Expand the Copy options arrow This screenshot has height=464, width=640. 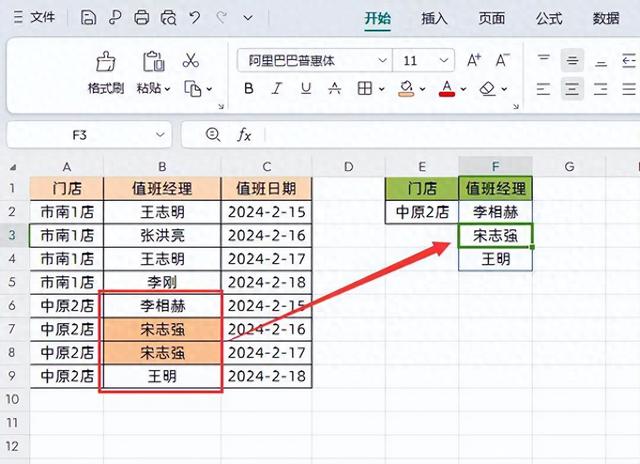pos(209,89)
